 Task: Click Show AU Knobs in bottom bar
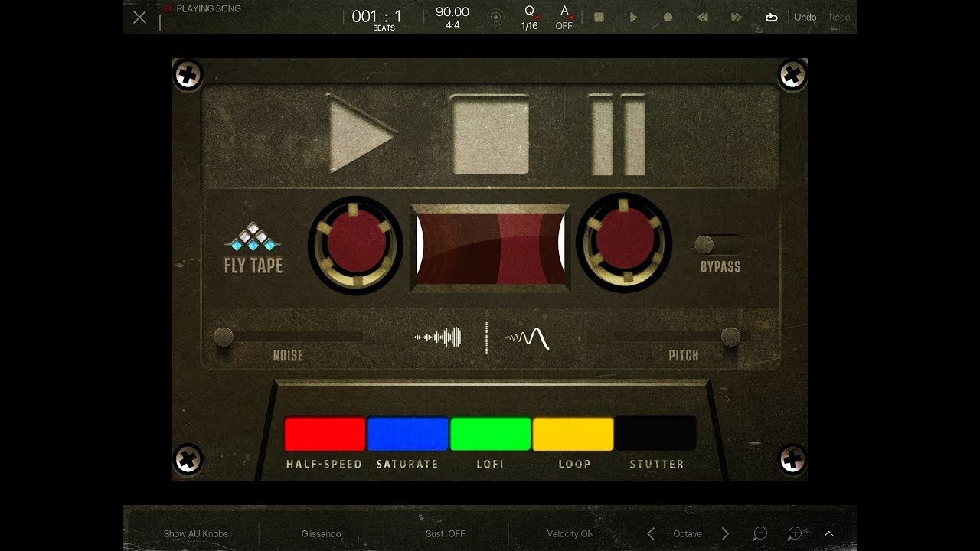(196, 533)
